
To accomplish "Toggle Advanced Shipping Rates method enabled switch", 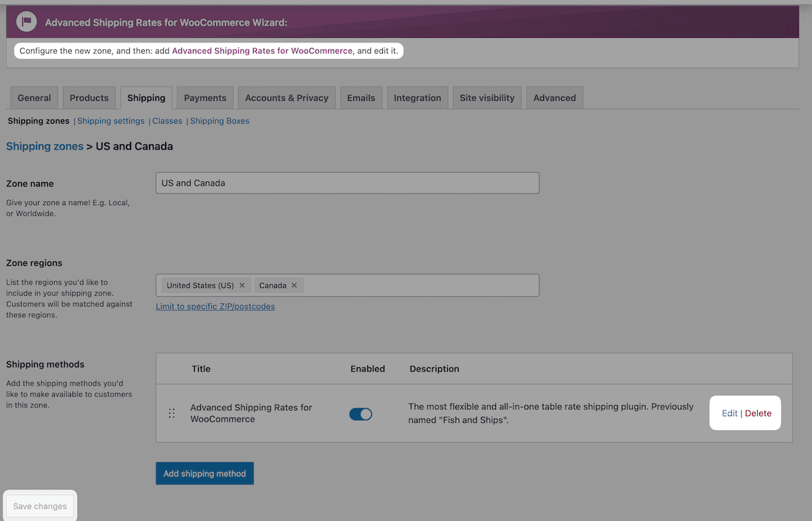I will pos(361,414).
